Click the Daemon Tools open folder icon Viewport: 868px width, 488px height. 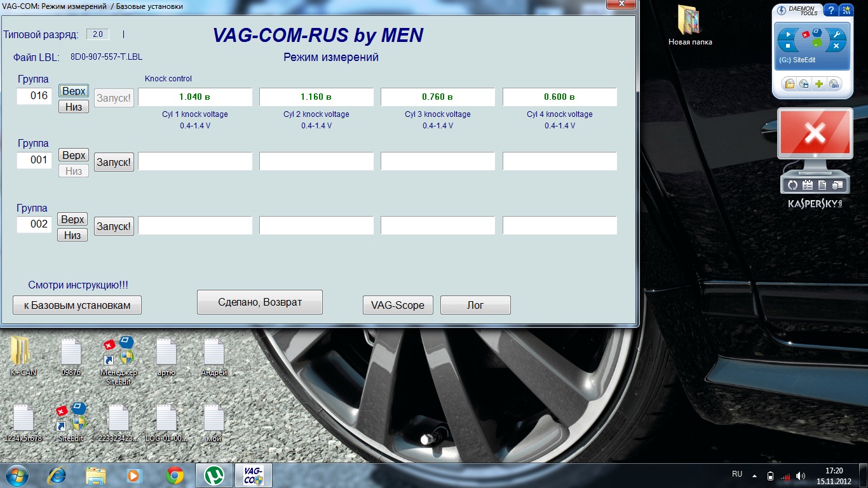[789, 84]
